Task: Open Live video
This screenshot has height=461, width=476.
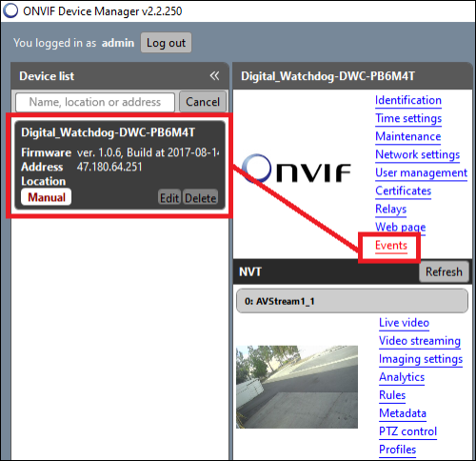Action: pos(404,323)
